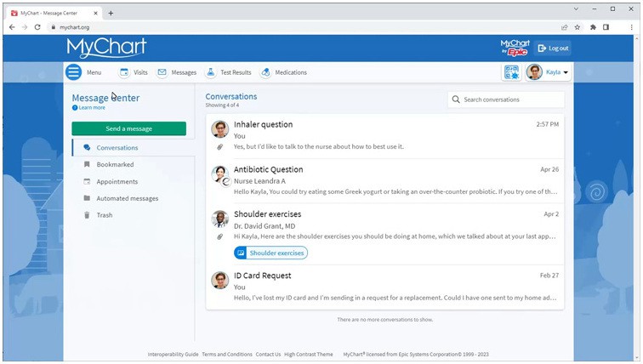Switch to High Contrast Theme link
Screen dimensions: 643x364
(309, 354)
